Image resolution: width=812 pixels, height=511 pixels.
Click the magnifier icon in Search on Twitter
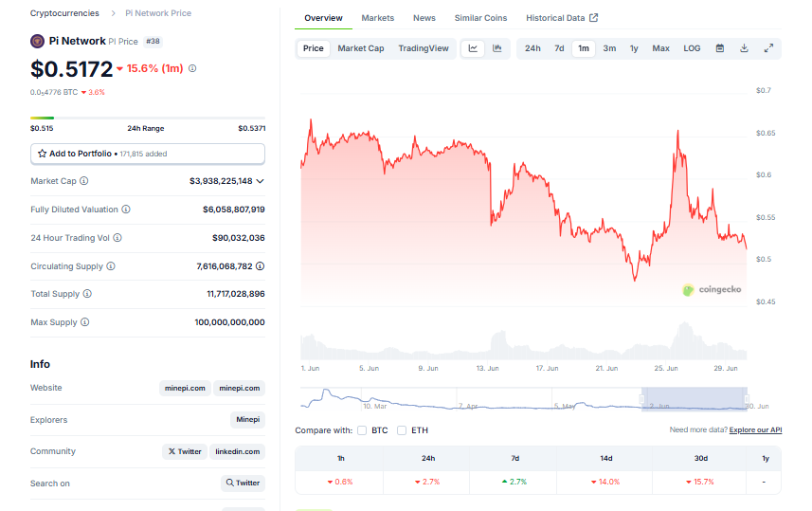point(230,483)
